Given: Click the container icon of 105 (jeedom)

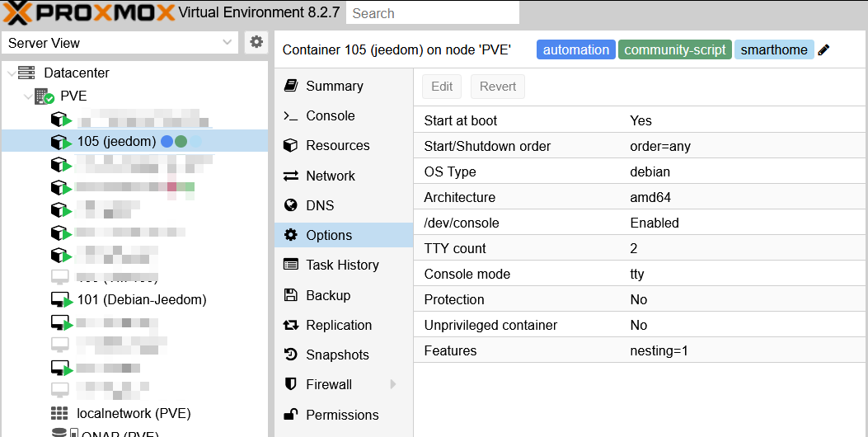Looking at the screenshot, I should point(61,142).
